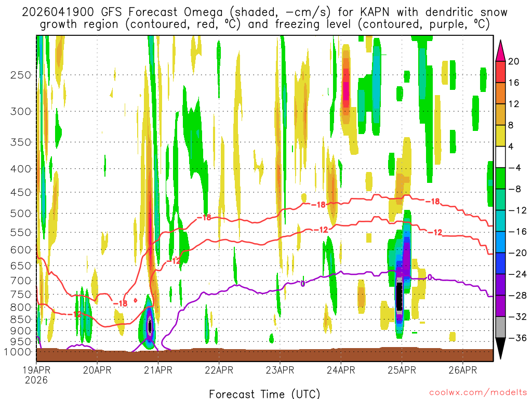Image resolution: width=532 pixels, height=399 pixels.
Task: Click the colorbar value label -24
Action: pyautogui.click(x=518, y=274)
